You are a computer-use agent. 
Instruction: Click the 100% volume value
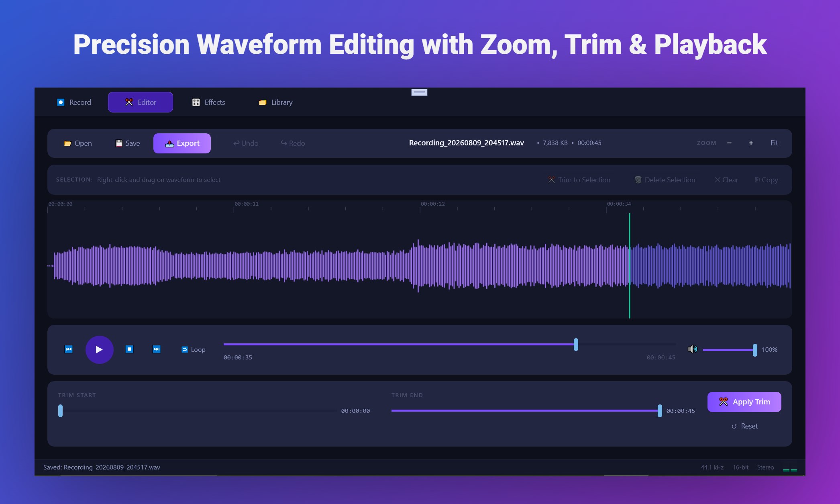click(769, 350)
